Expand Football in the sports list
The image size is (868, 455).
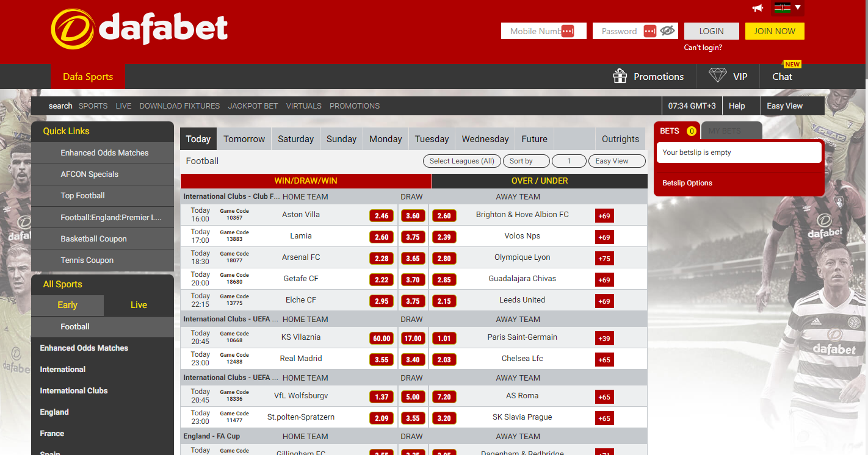click(103, 326)
